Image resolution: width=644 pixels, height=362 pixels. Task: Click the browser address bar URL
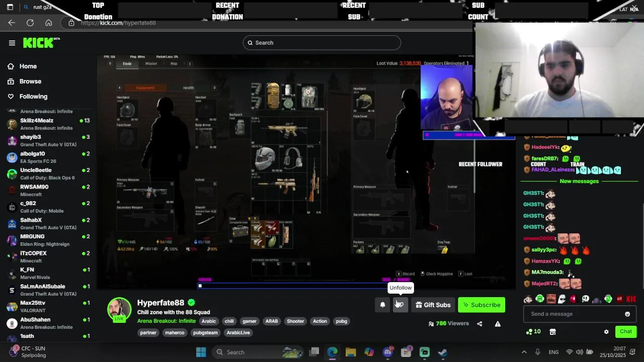point(118,23)
